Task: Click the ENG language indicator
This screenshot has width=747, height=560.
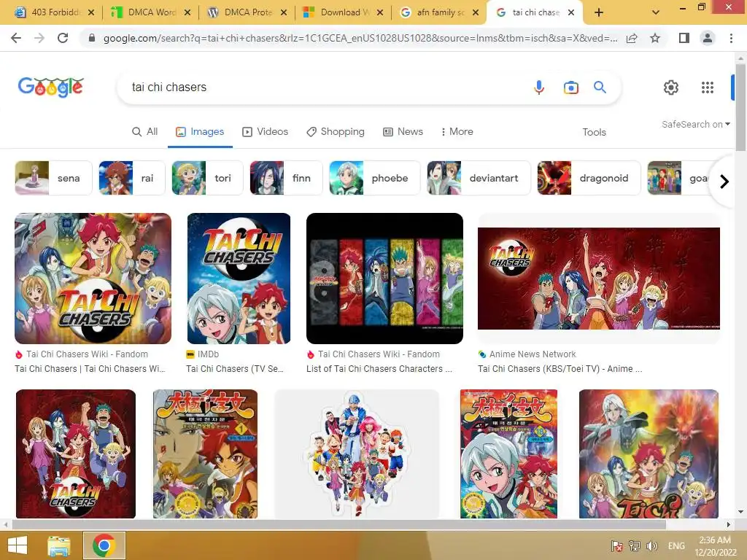Action: (676, 545)
